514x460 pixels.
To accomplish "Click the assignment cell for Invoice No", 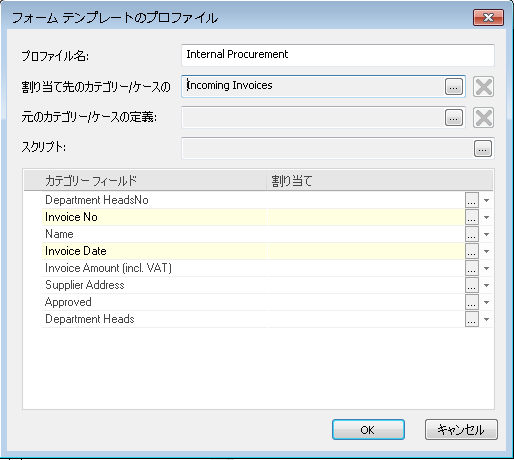I will (x=366, y=217).
